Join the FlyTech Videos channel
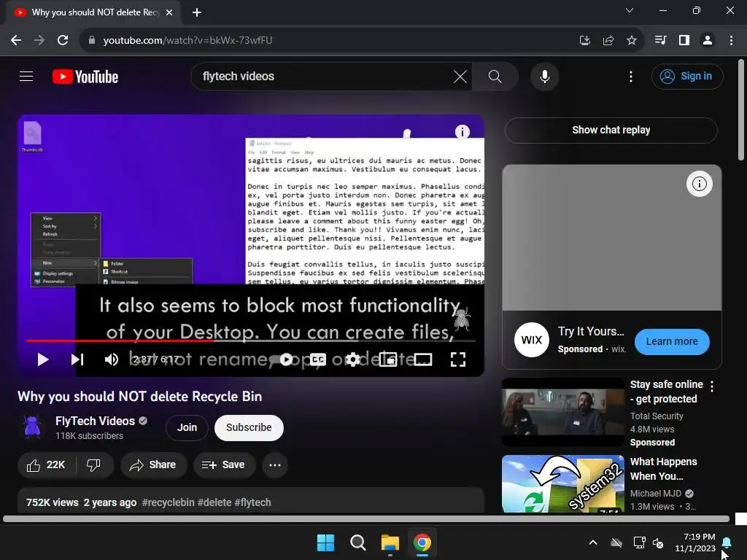 [x=187, y=427]
